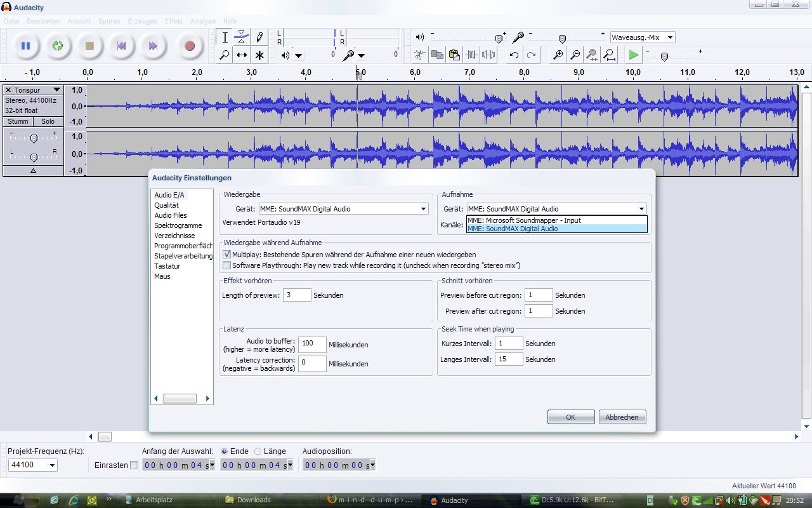Click the Cut scissors icon
The image size is (812, 508).
(419, 55)
